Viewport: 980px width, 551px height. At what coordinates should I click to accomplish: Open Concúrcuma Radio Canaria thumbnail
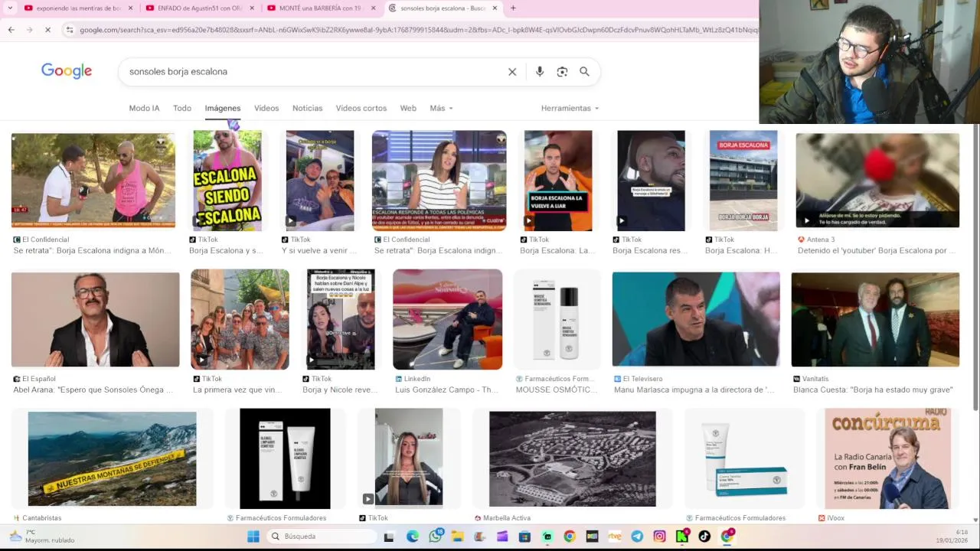[887, 458]
